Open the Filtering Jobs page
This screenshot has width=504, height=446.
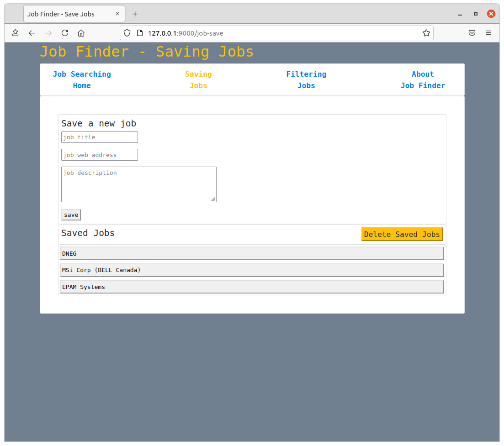click(306, 80)
